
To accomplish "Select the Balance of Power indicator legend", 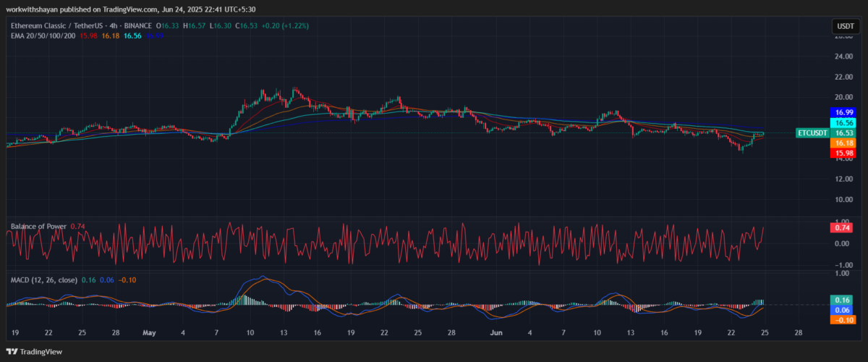I will [x=38, y=227].
